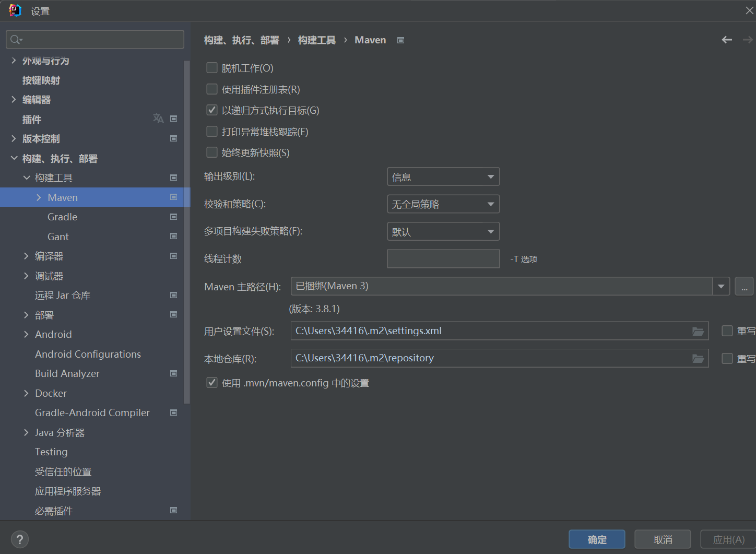
Task: Select Gant in settings tree
Action: 58,237
